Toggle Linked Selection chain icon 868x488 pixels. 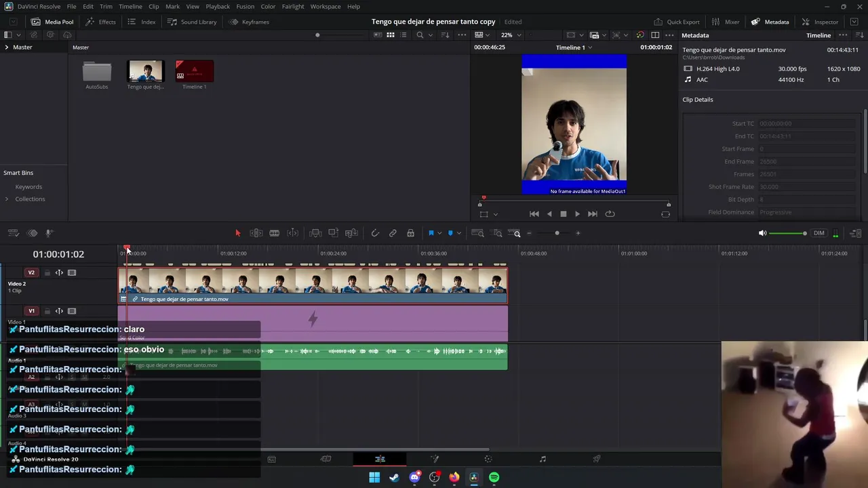tap(393, 233)
